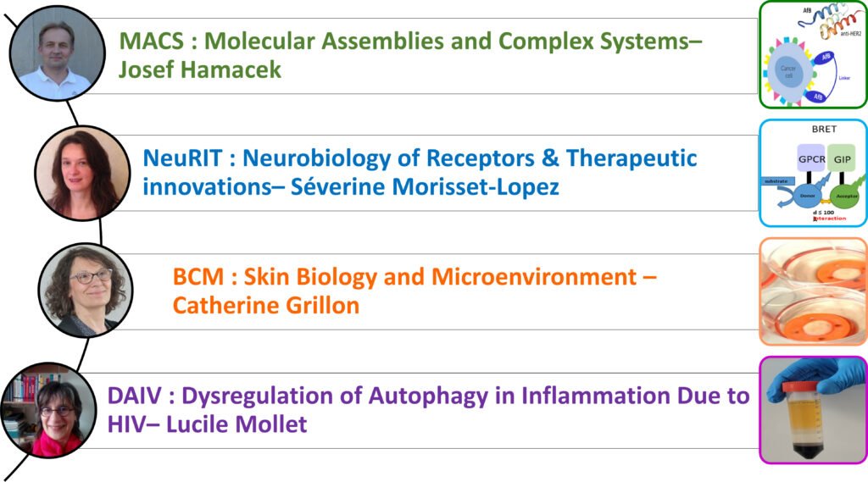
Task: Open the petri dish skin culture image
Action: click(x=813, y=291)
